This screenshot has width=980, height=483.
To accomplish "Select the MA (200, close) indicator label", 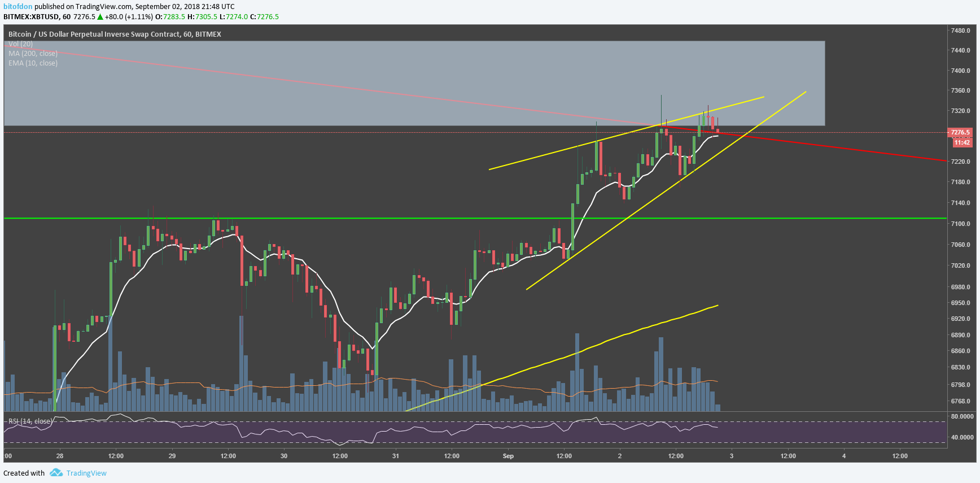I will pos(33,54).
